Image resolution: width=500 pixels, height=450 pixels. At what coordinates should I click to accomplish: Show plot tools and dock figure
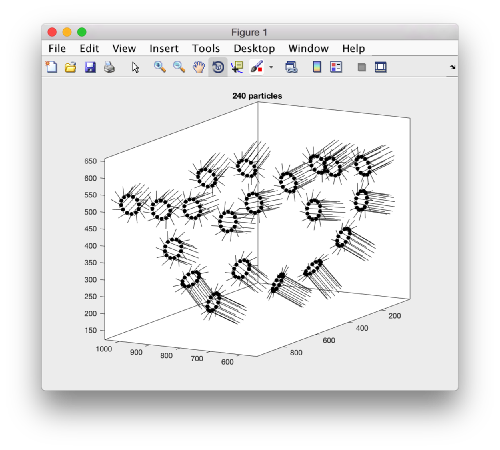(x=381, y=67)
